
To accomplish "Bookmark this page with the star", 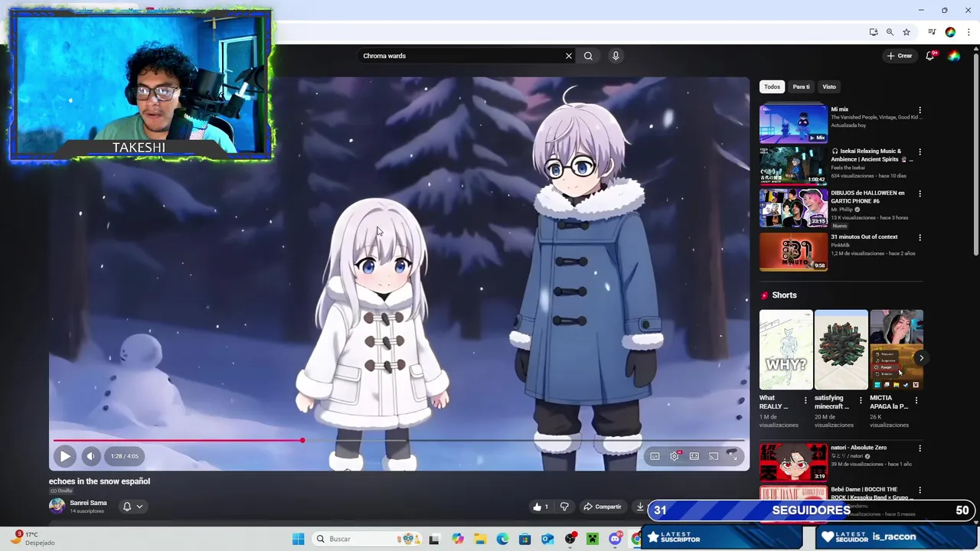I will [906, 32].
